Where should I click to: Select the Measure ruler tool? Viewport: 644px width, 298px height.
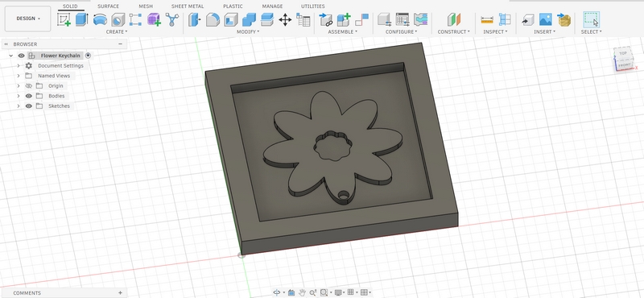click(x=487, y=19)
